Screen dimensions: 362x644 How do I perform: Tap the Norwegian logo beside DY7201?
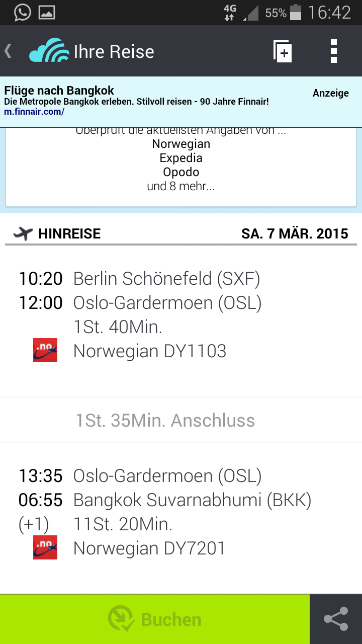click(x=45, y=547)
